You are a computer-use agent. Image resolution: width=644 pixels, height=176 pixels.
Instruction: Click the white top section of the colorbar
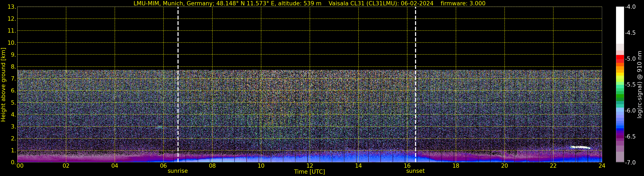tap(620, 25)
